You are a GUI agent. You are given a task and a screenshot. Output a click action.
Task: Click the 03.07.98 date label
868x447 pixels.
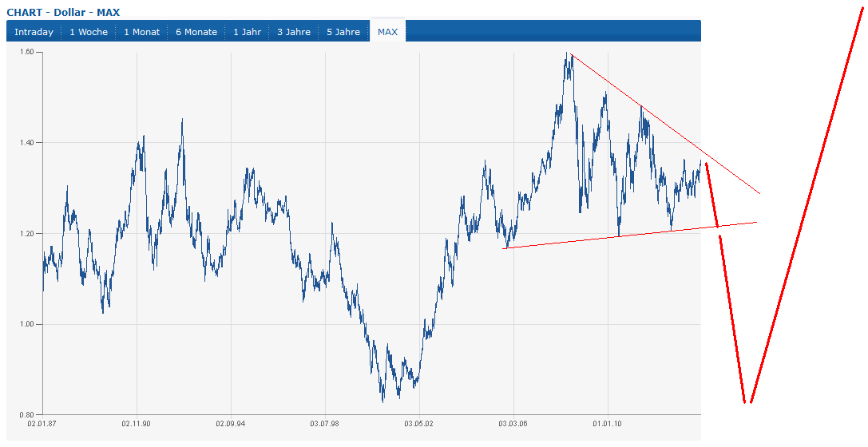click(324, 423)
